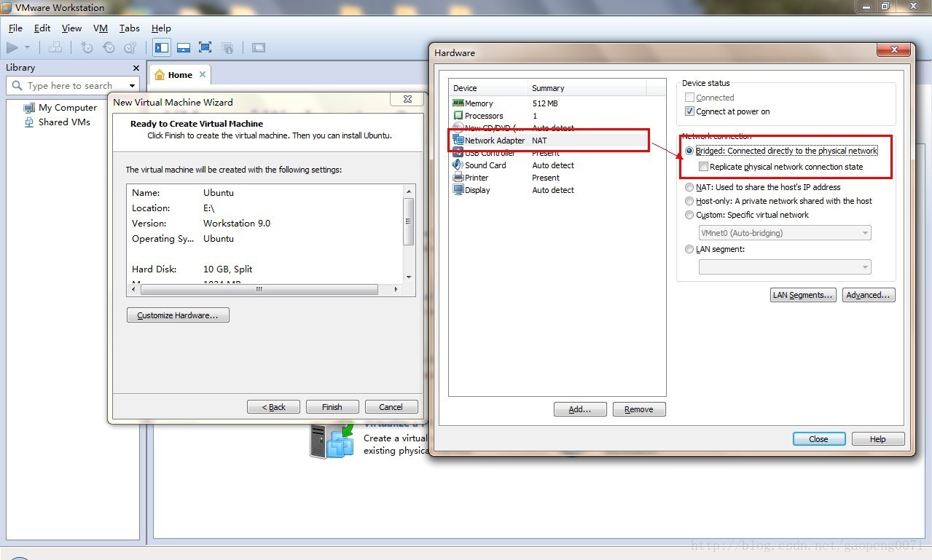Open the snapshot manager wrench icon
This screenshot has height=560, width=932.
coord(130,47)
